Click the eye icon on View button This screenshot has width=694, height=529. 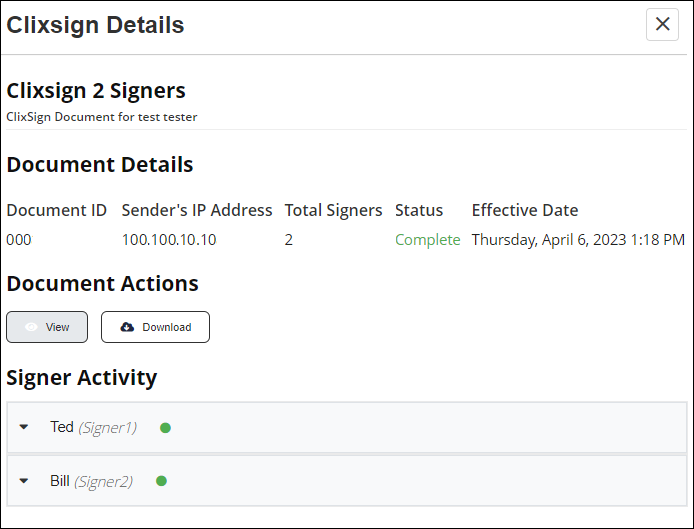click(31, 327)
